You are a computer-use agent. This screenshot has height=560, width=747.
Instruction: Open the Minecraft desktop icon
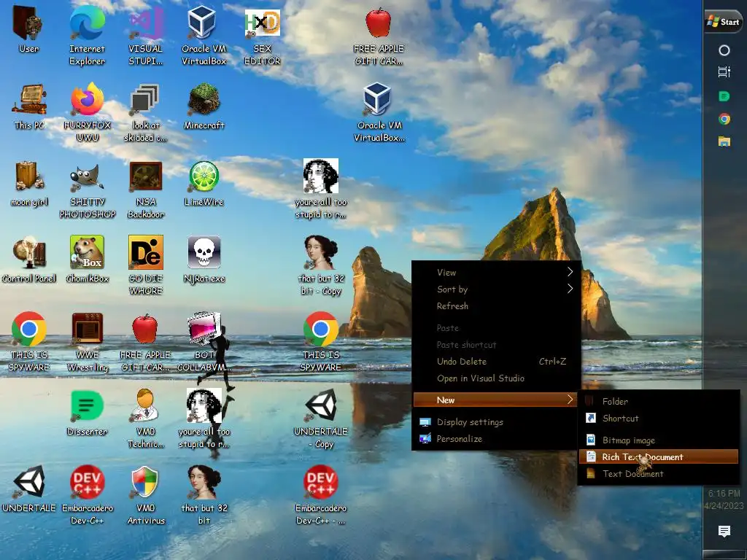pyautogui.click(x=204, y=106)
